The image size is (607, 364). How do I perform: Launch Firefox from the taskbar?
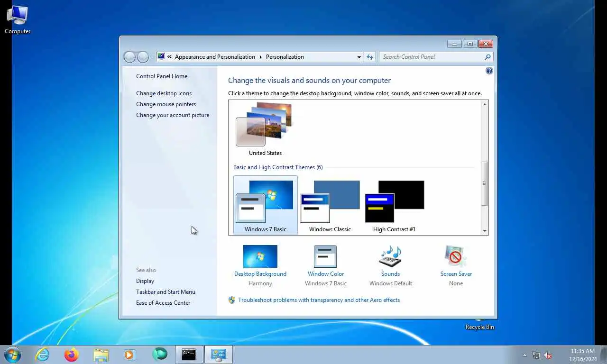pos(72,355)
